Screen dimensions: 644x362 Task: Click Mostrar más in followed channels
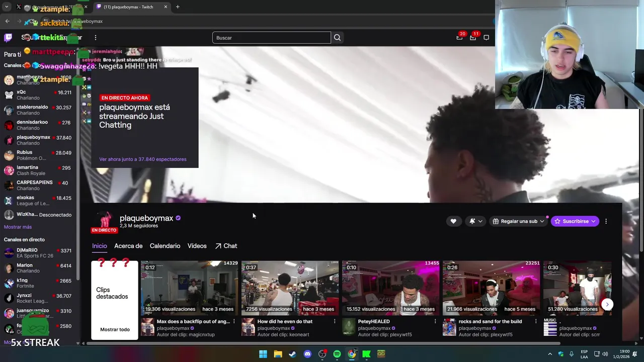tap(18, 227)
